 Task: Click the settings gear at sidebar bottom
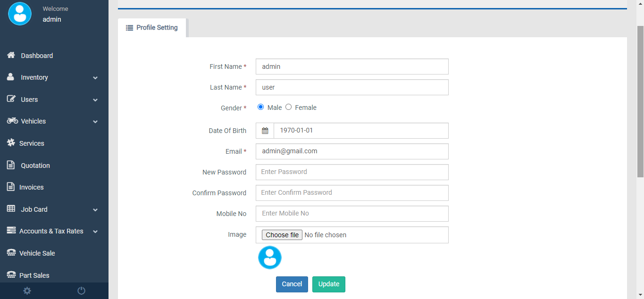pyautogui.click(x=27, y=291)
